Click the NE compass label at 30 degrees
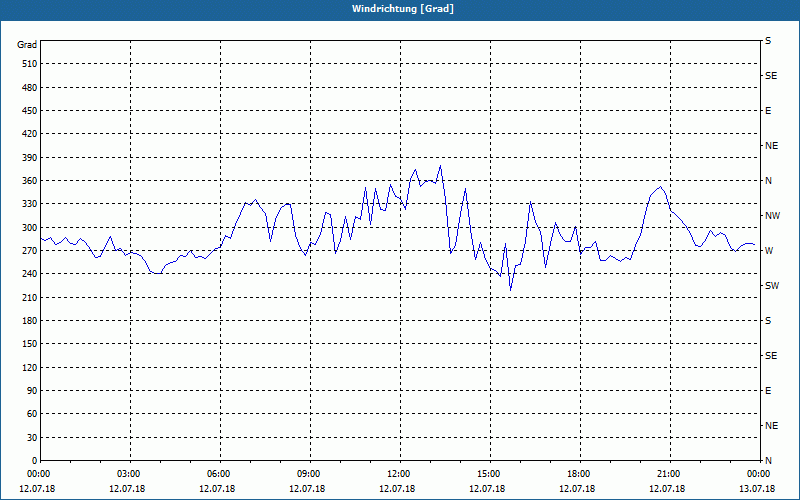800x500 pixels. coord(771,426)
